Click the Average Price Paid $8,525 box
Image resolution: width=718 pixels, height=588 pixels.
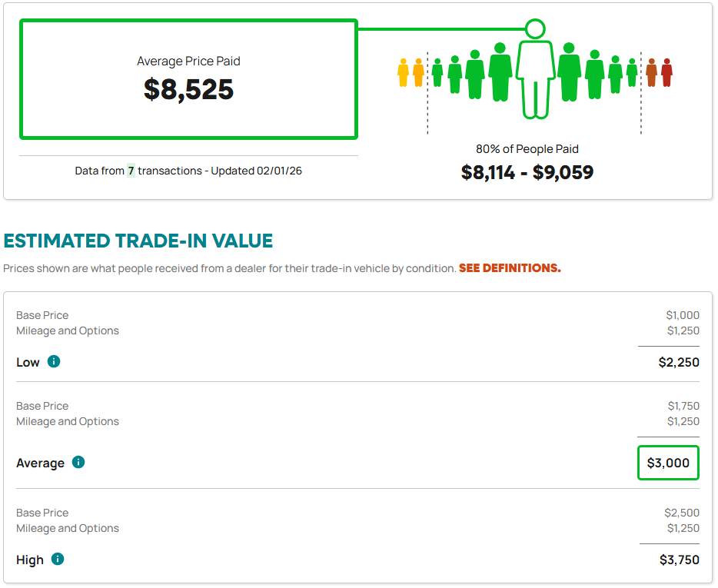[x=188, y=79]
